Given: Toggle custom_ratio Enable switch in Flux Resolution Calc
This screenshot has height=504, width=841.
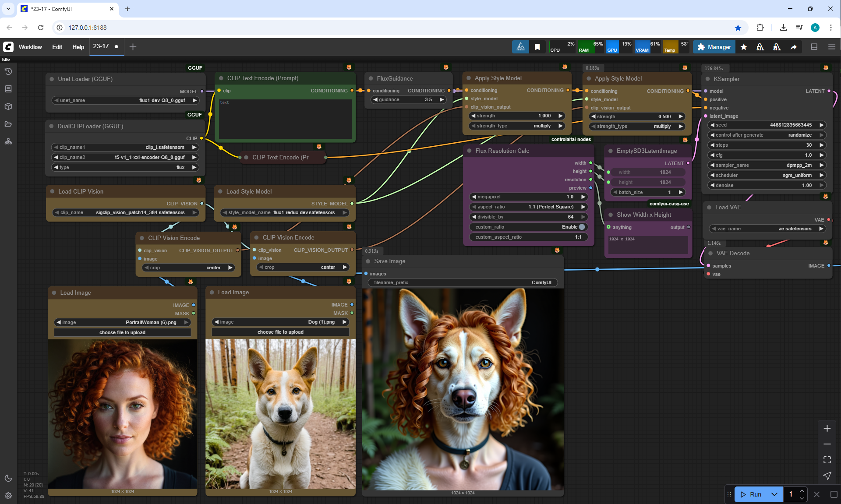Looking at the screenshot, I should [582, 227].
